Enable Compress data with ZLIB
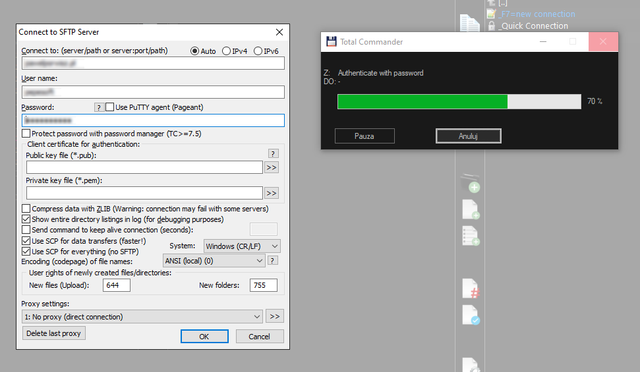640x372 pixels. [x=26, y=209]
